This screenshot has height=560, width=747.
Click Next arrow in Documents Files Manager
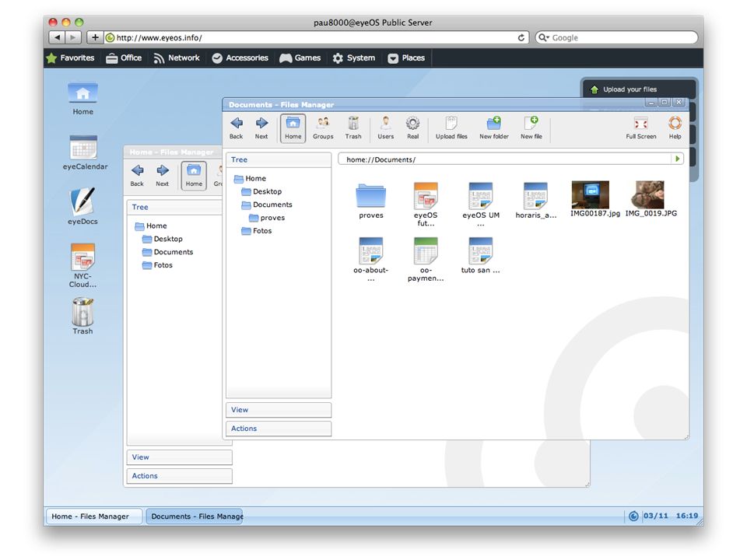(x=261, y=128)
